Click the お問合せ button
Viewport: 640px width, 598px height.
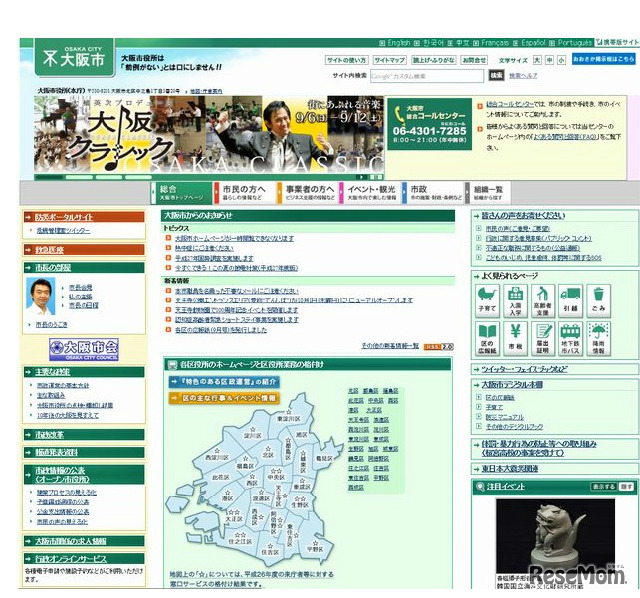(474, 60)
